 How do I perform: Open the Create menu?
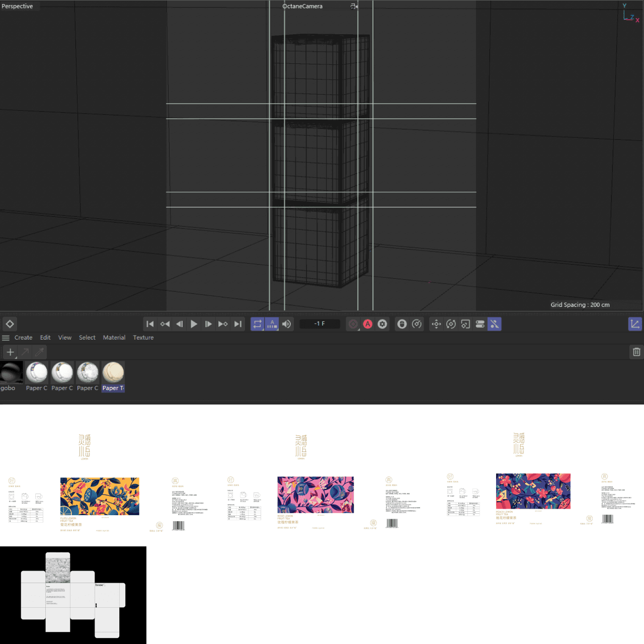tap(23, 338)
